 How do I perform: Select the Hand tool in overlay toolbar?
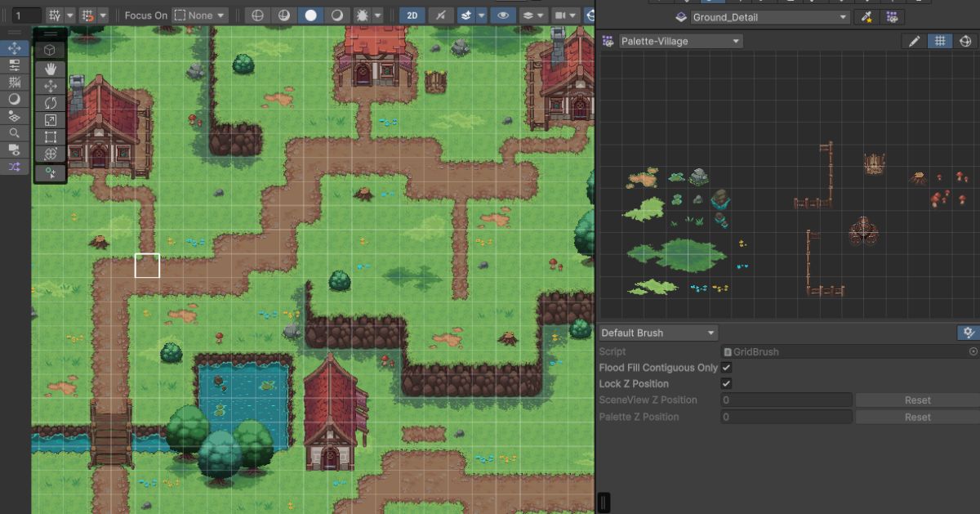(x=50, y=69)
